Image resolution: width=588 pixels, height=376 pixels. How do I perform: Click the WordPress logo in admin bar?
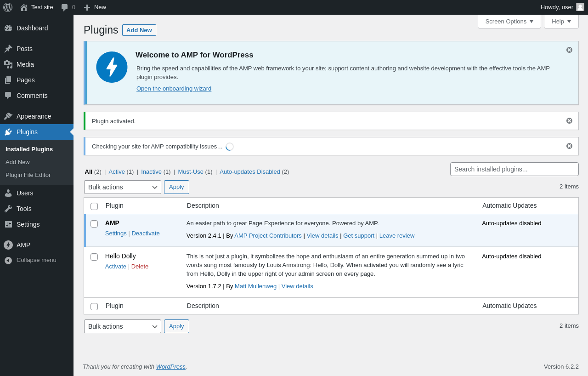(8, 7)
